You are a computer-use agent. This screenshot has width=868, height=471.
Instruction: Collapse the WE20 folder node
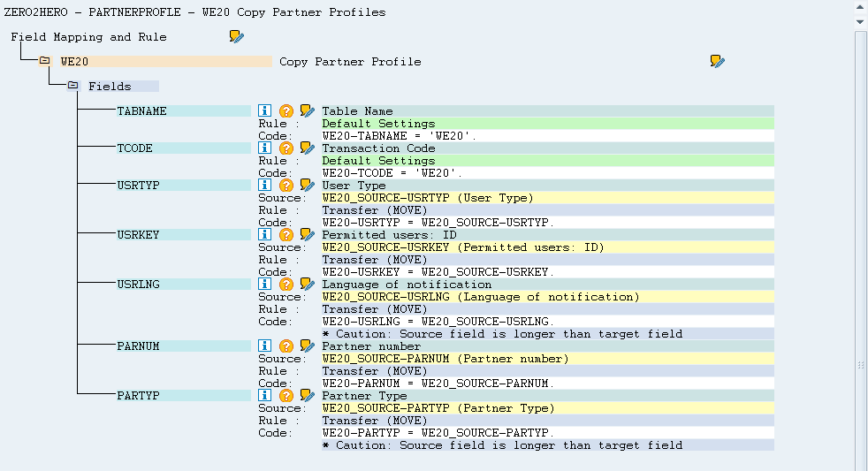45,62
